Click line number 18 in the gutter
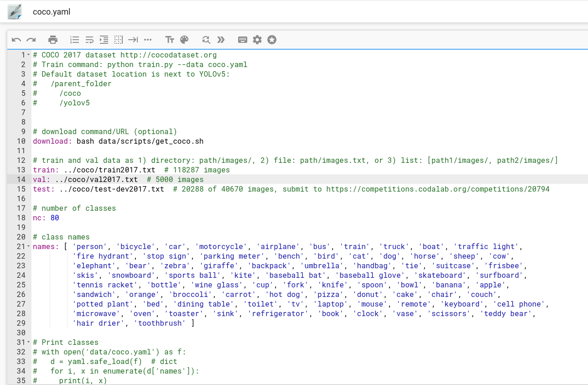This screenshot has width=588, height=385. [x=21, y=218]
